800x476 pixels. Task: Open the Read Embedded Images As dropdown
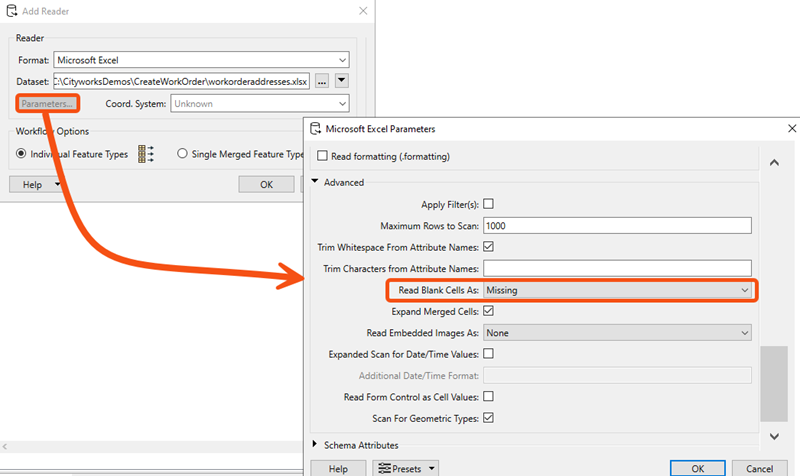[x=617, y=333]
